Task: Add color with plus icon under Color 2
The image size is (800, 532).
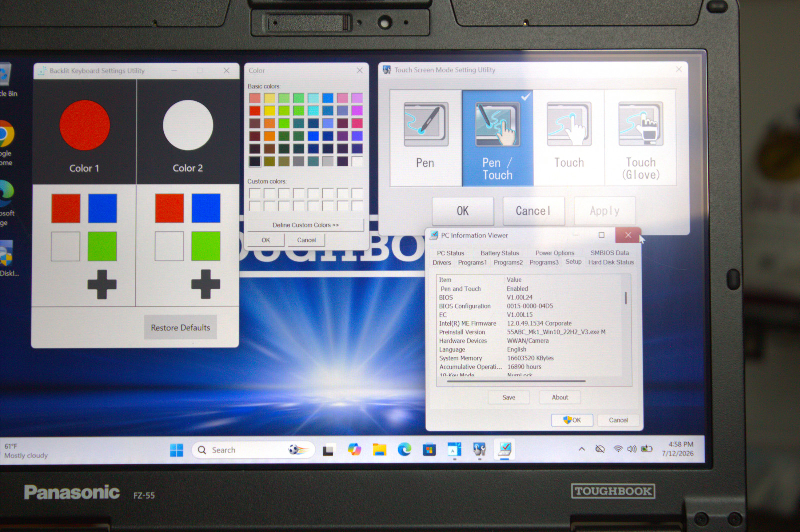Action: pyautogui.click(x=205, y=284)
